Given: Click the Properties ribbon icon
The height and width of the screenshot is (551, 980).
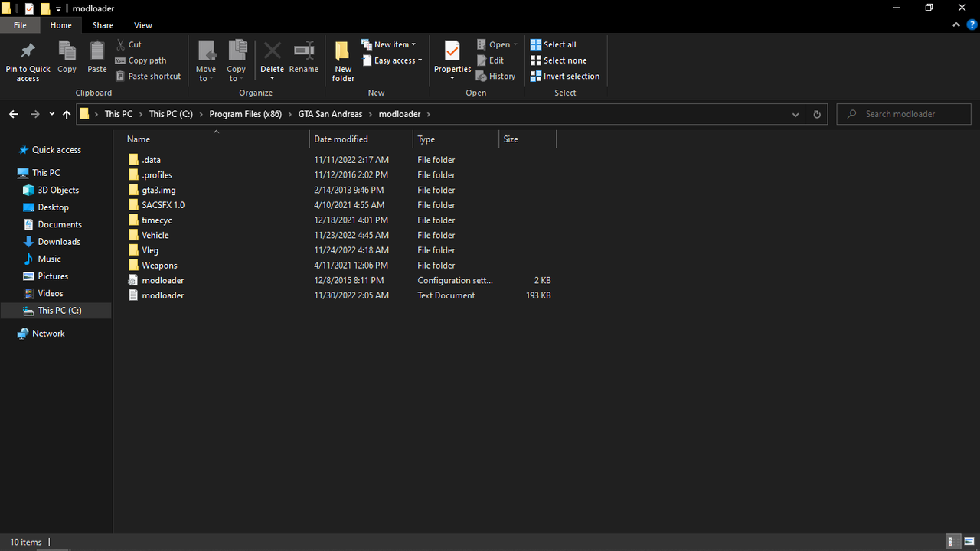Looking at the screenshot, I should (452, 51).
